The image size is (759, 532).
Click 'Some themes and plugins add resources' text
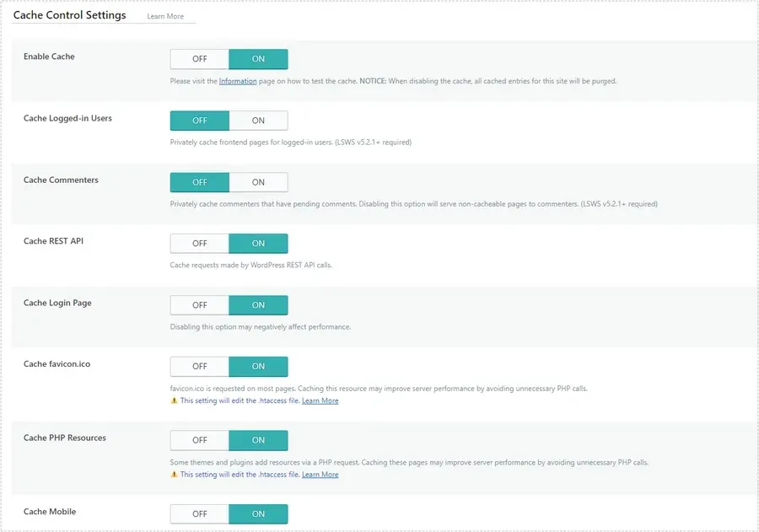point(409,462)
